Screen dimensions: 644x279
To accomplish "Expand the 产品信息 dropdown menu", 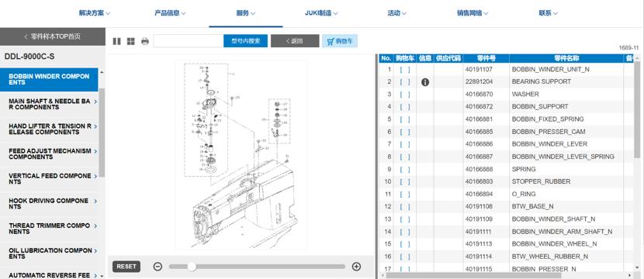I will 170,13.
